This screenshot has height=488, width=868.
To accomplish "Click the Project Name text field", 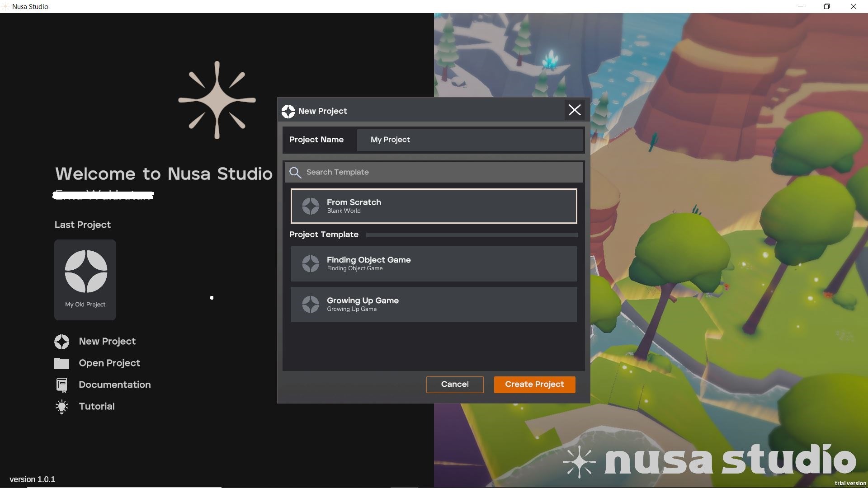I will (x=470, y=140).
